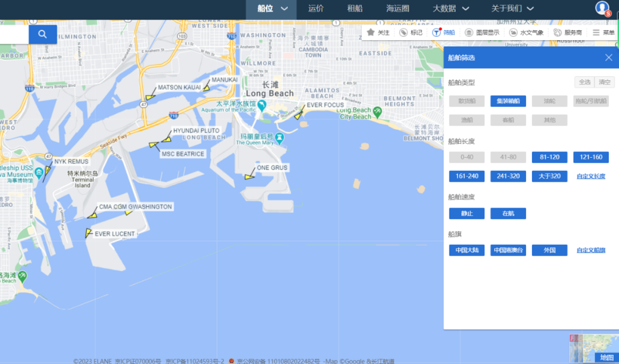Screen dimensions: 619x364
Task: Expand the 关于我们 dropdown menu
Action: [x=512, y=8]
